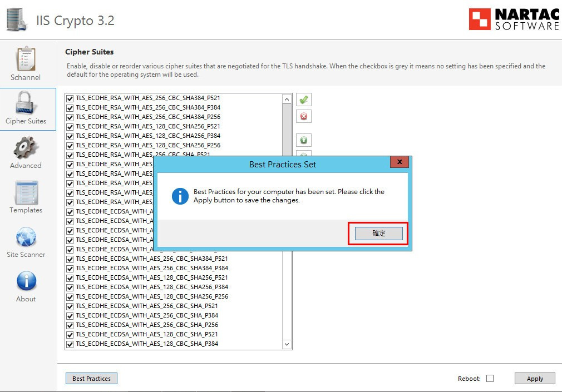Uncheck TLS_ECDHE_ECDSA_WITH_AES_256_CBC_SHA_P256 checkbox

70,325
